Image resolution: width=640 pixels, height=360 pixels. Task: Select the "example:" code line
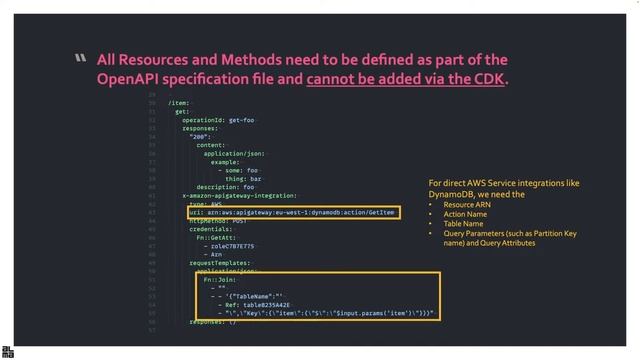click(x=225, y=162)
